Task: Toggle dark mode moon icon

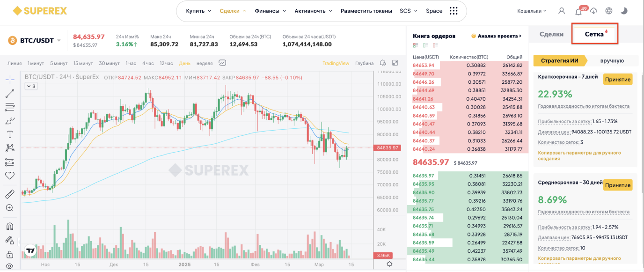Action: (624, 11)
